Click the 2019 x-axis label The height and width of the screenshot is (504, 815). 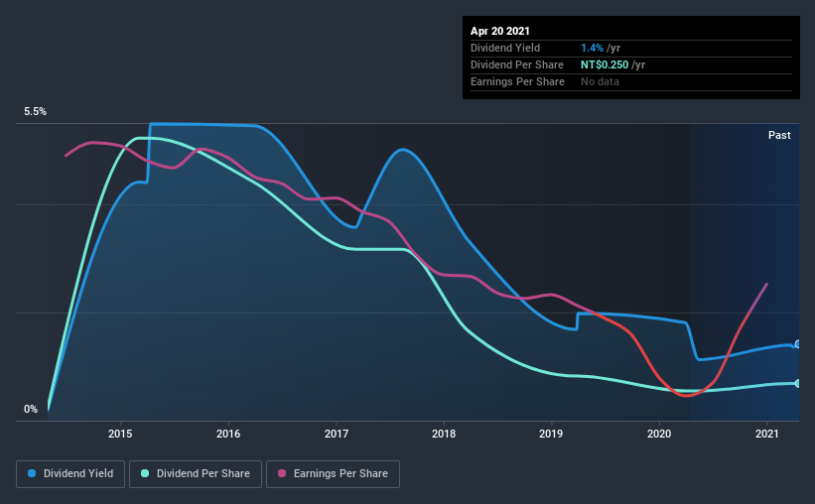[551, 434]
